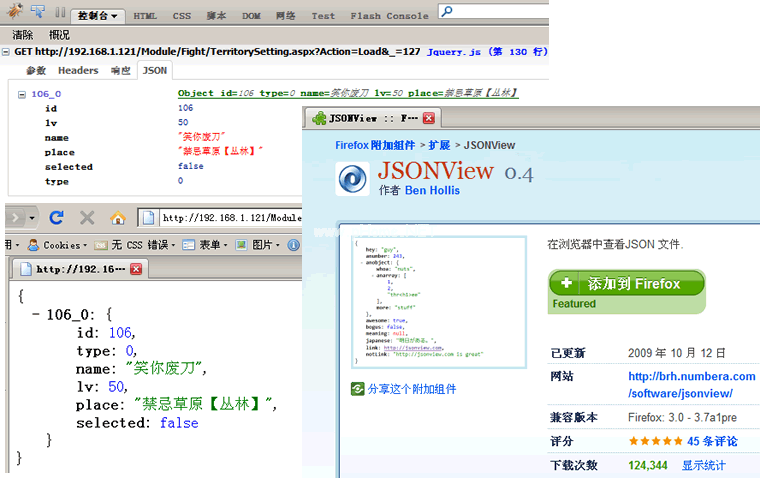Collapse the GET request entry
760x479 pixels.
tap(7, 51)
